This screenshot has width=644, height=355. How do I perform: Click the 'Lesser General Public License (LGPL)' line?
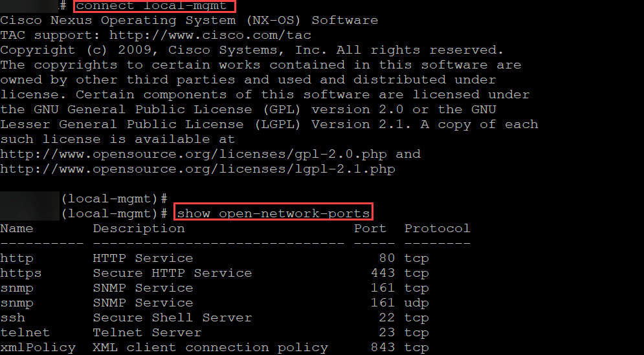269,124
